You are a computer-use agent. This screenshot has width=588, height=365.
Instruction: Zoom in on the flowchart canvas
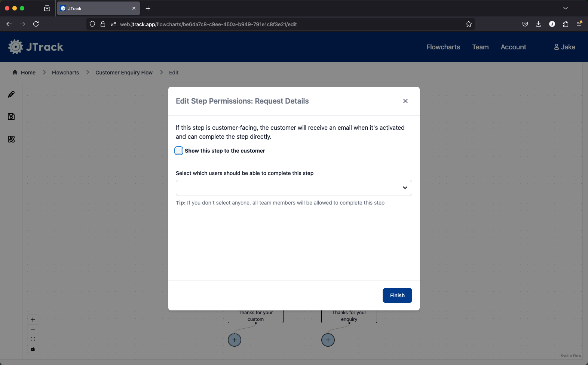click(33, 320)
